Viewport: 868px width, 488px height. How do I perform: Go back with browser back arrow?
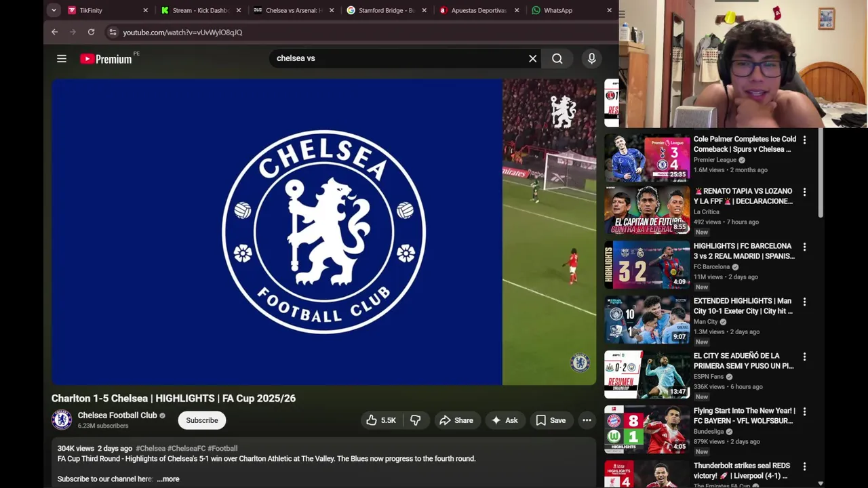coord(55,32)
